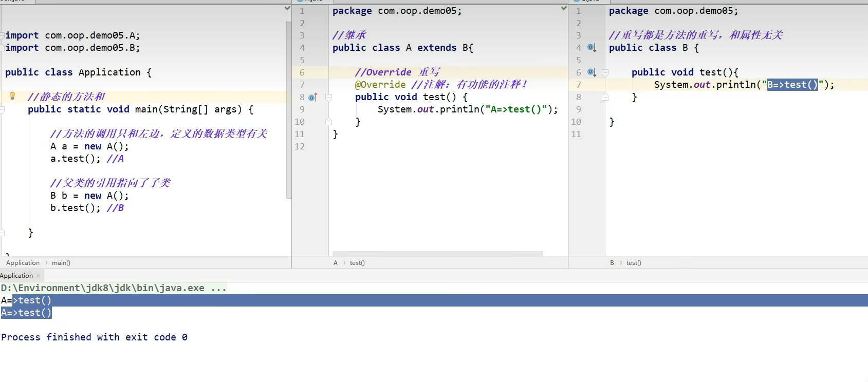This screenshot has width=868, height=382.
Task: Click the fold end marker of B's test() on line 8
Action: pos(605,97)
